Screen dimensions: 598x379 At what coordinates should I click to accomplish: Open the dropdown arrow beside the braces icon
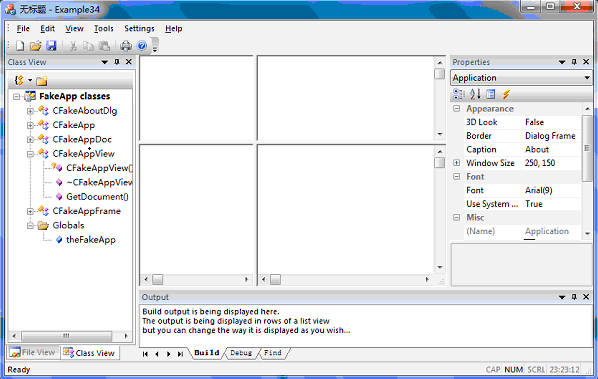point(30,80)
